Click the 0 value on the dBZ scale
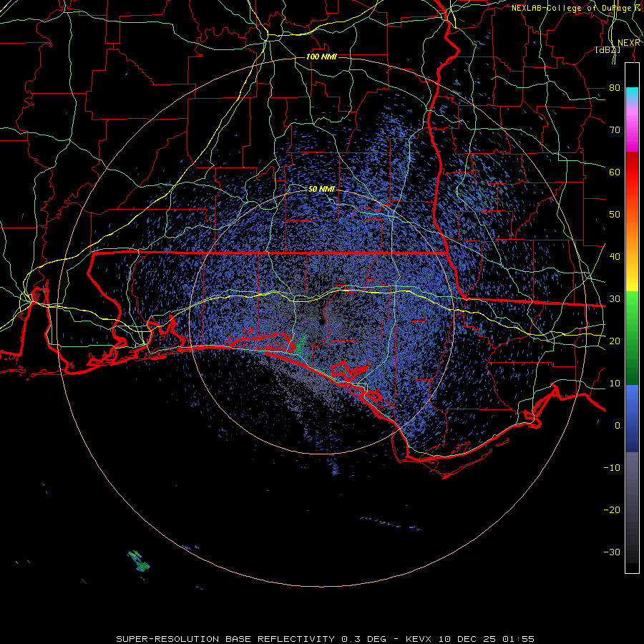The image size is (644, 644). (x=618, y=426)
